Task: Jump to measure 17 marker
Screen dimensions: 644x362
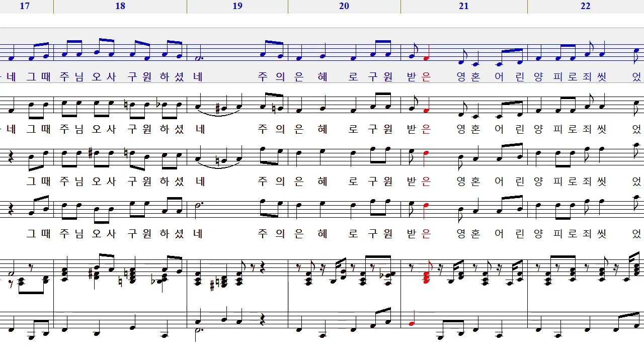Action: (24, 6)
